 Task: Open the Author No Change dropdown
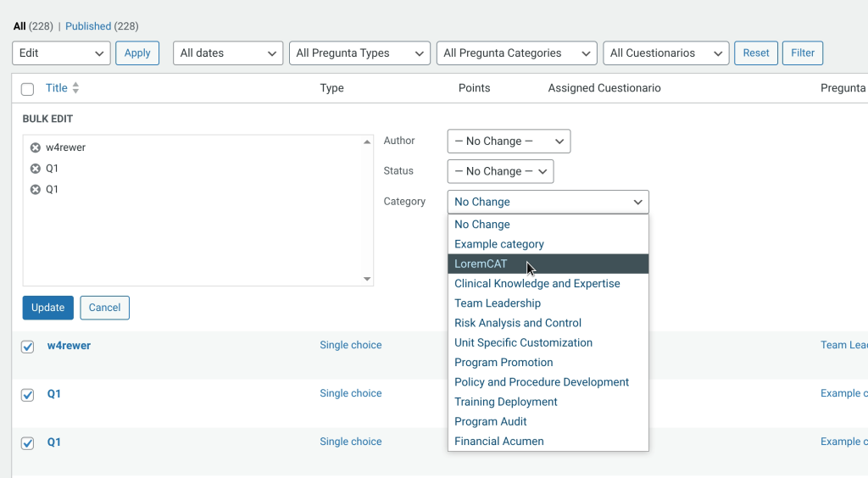pyautogui.click(x=509, y=142)
